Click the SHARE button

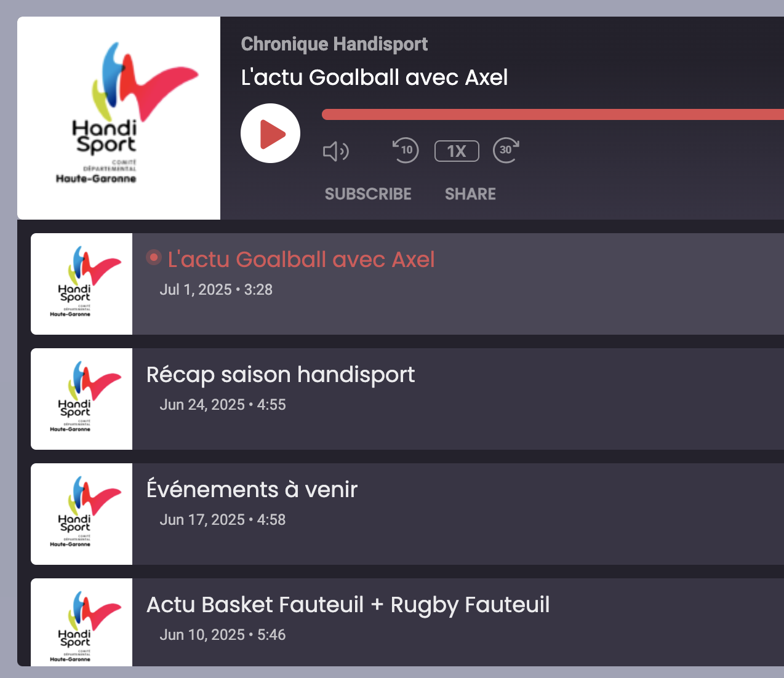click(470, 194)
